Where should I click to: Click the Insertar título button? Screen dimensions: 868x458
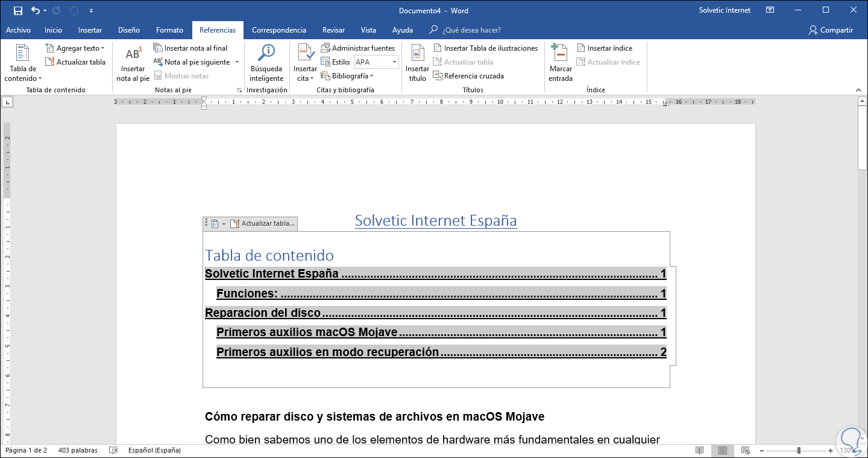(x=417, y=63)
